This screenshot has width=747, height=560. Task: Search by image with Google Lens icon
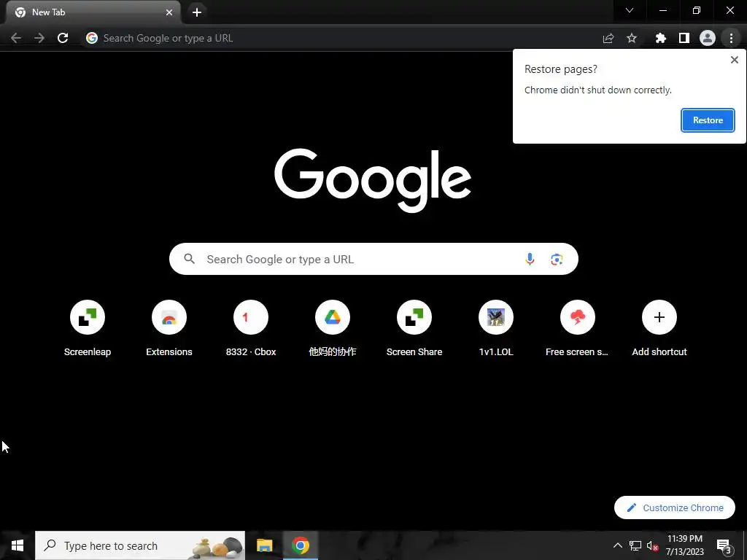[x=557, y=259]
